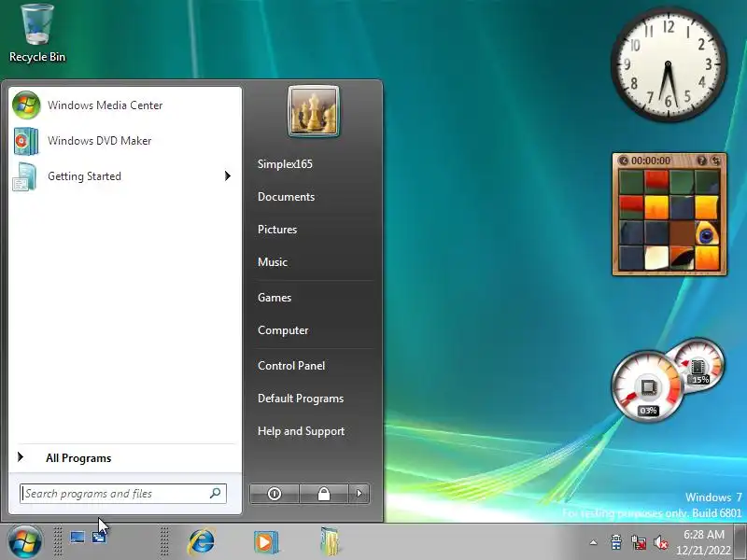Screen dimensions: 747x560
Task: Click the white puzzle tile in bottom row
Action: click(656, 258)
